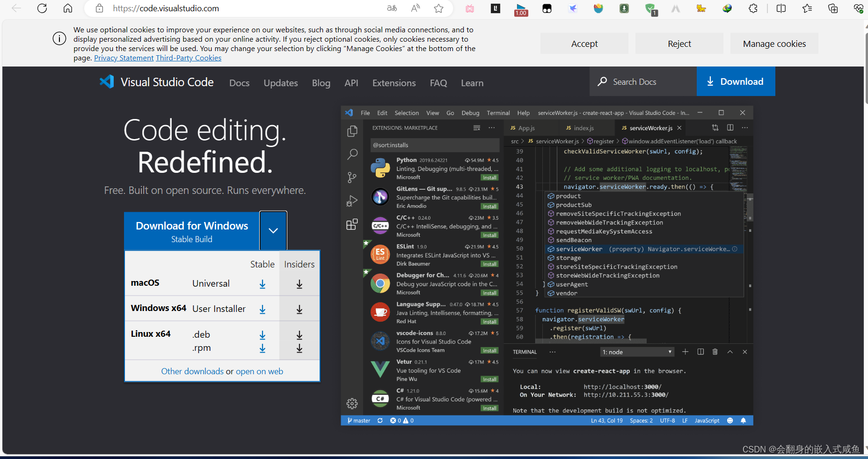The width and height of the screenshot is (868, 459).
Task: Open Updates in site navigation
Action: (x=281, y=83)
